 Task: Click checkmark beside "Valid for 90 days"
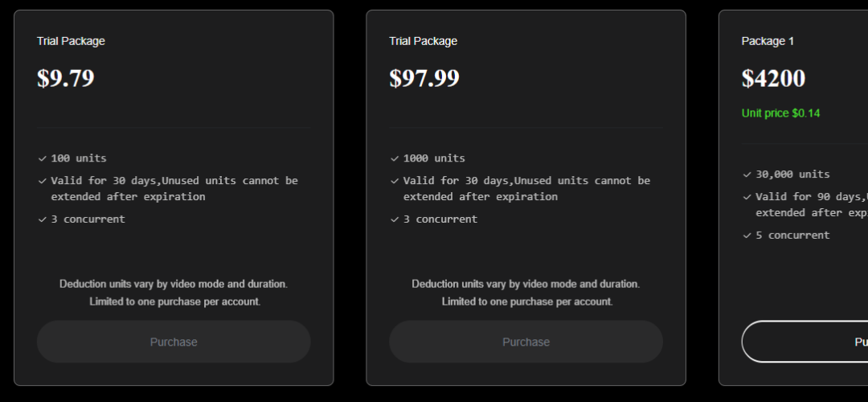point(747,197)
